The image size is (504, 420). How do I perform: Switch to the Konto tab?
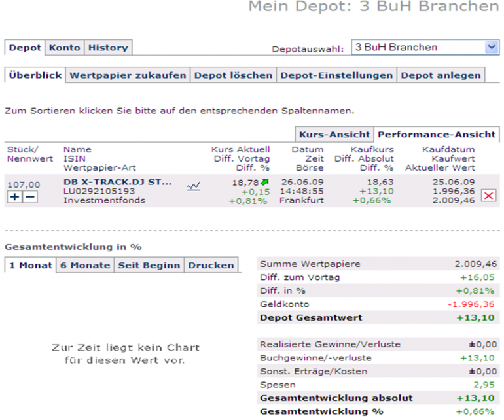[x=65, y=48]
